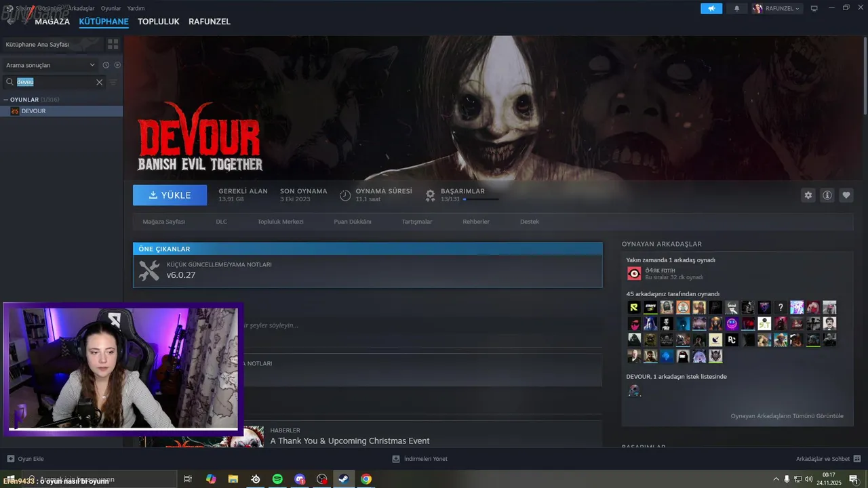Open the volume control in tray
Viewport: 868px width, 488px height.
click(809, 479)
